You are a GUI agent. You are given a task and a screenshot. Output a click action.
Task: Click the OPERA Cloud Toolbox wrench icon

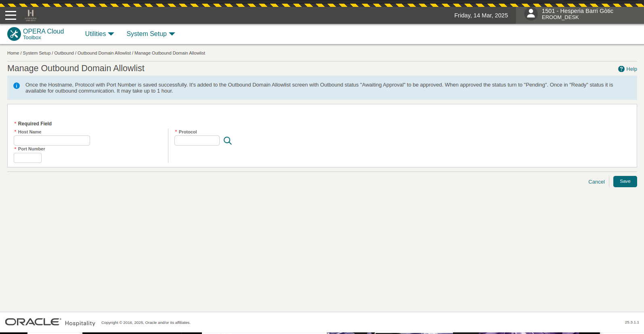14,34
